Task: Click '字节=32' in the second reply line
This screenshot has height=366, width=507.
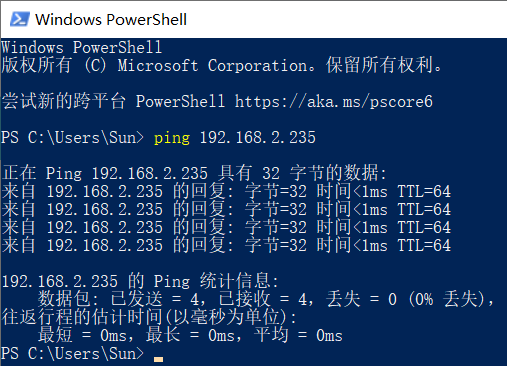Action: click(x=276, y=209)
